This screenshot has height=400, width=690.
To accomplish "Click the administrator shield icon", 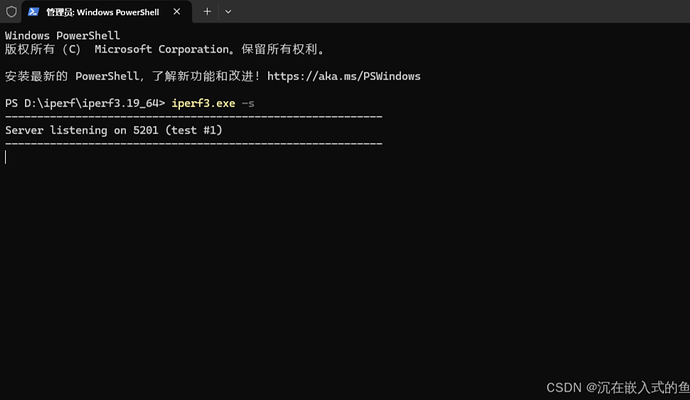I will [x=12, y=11].
